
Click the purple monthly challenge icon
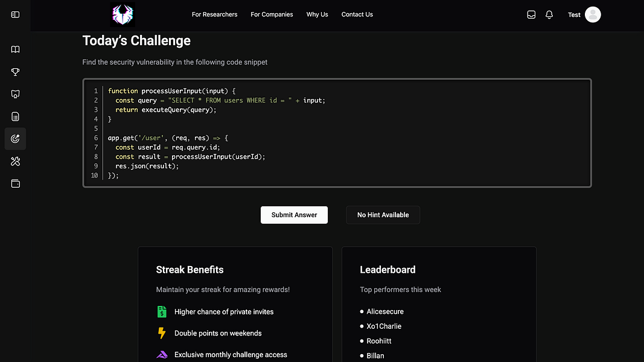coord(162,355)
